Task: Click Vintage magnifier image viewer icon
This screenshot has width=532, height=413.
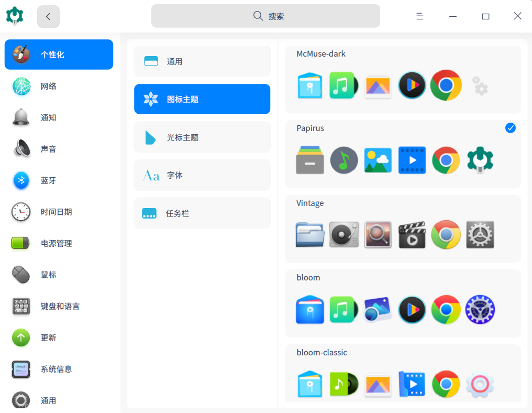Action: 378,235
